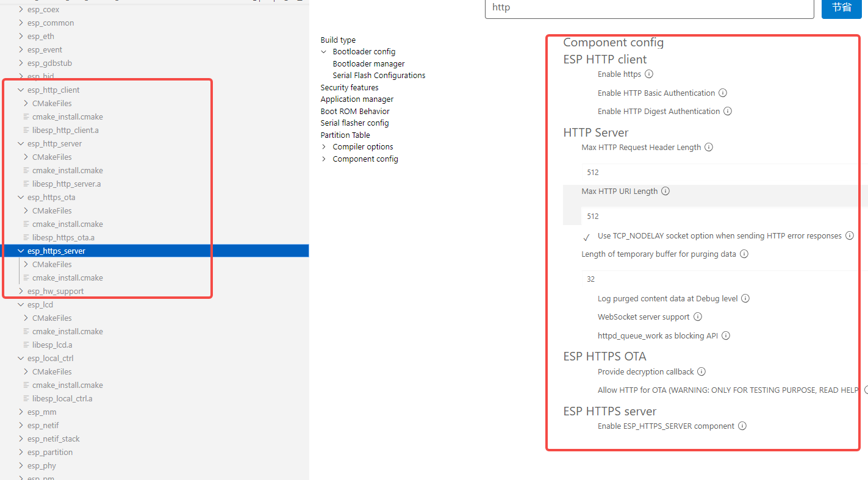Go to Build type section
Image resolution: width=868 pixels, height=480 pixels.
tap(338, 40)
